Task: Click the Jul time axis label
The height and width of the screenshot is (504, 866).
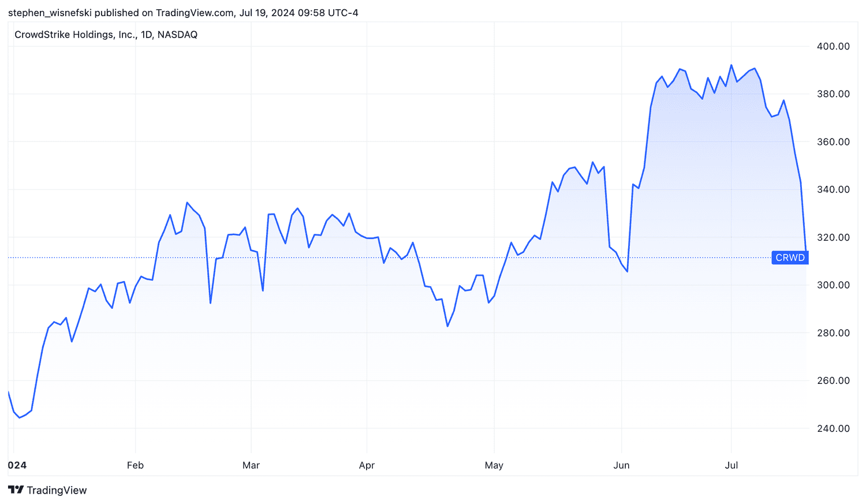Action: pyautogui.click(x=731, y=465)
